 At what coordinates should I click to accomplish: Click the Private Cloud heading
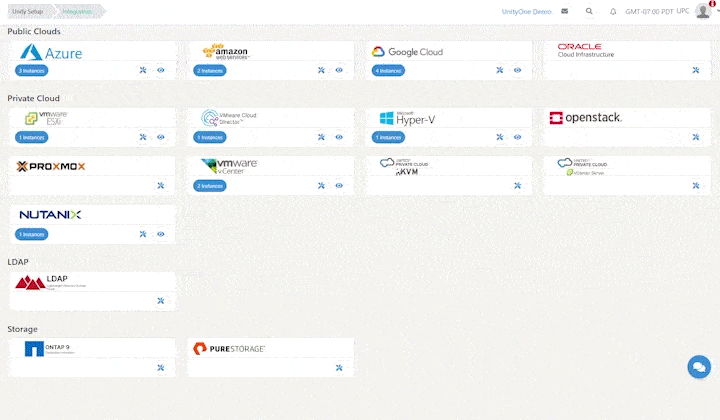[34, 98]
